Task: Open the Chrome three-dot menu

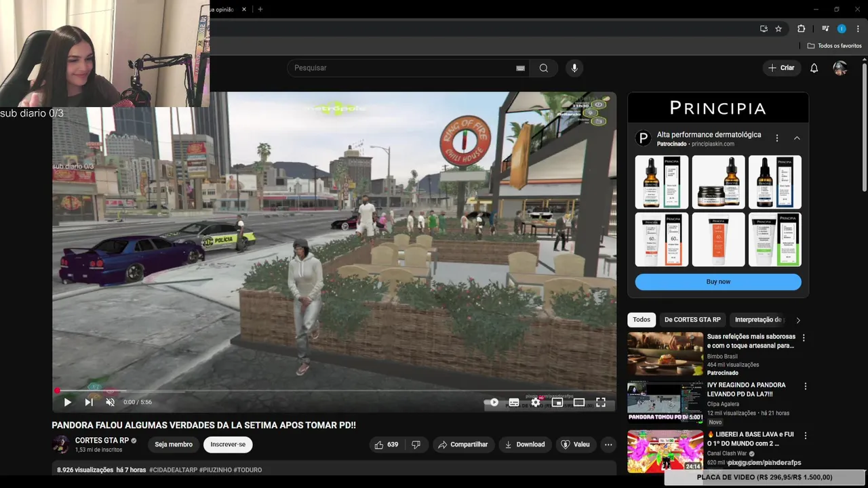Action: (x=856, y=28)
